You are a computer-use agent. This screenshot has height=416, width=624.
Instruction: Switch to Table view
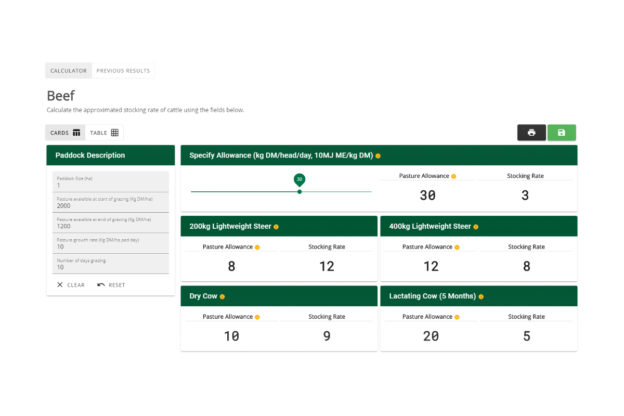104,132
